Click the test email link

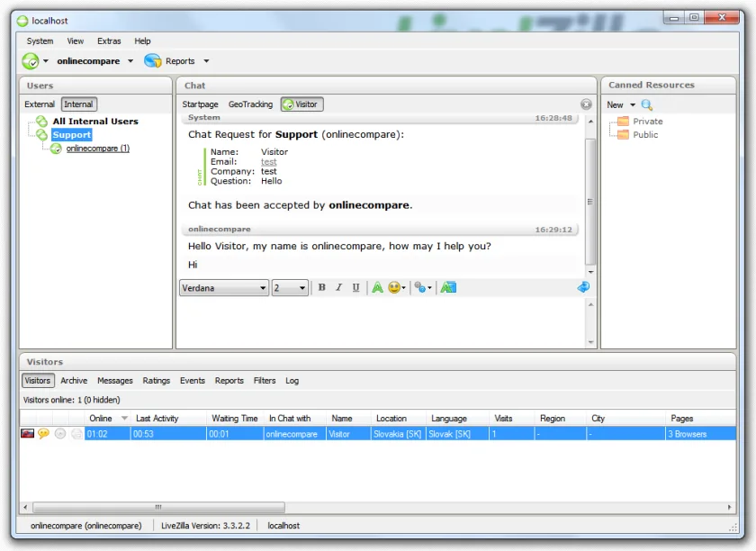click(268, 162)
